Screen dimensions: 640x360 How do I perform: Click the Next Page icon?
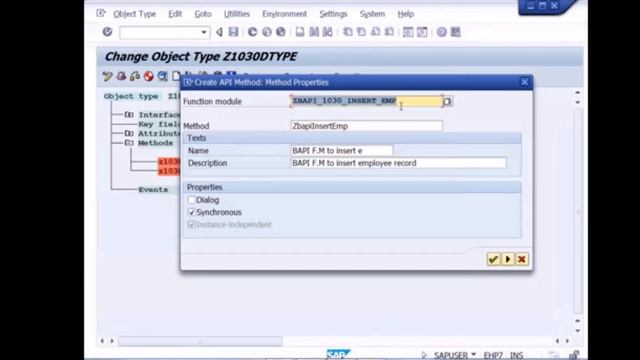pyautogui.click(x=376, y=32)
